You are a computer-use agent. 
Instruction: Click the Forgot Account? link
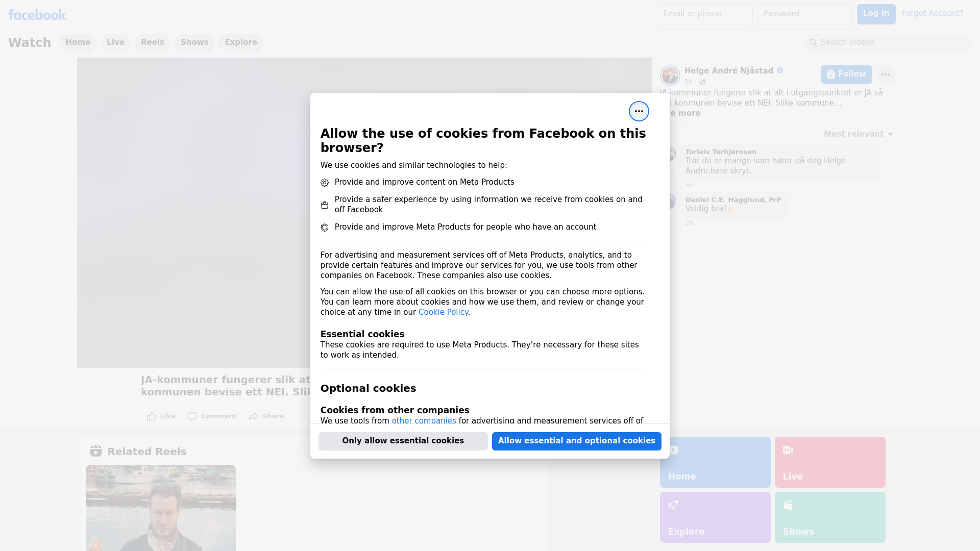[933, 13]
